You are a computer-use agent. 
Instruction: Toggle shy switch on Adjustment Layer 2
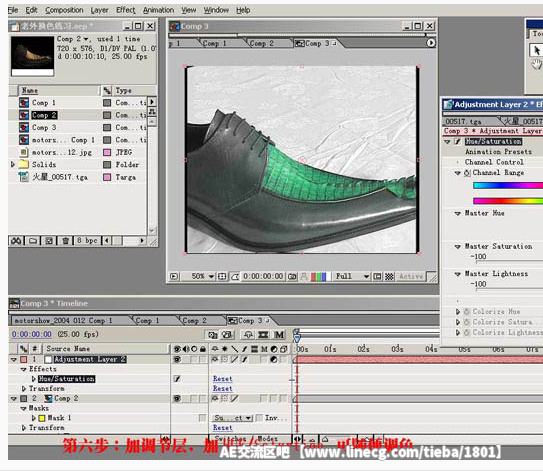(x=215, y=359)
